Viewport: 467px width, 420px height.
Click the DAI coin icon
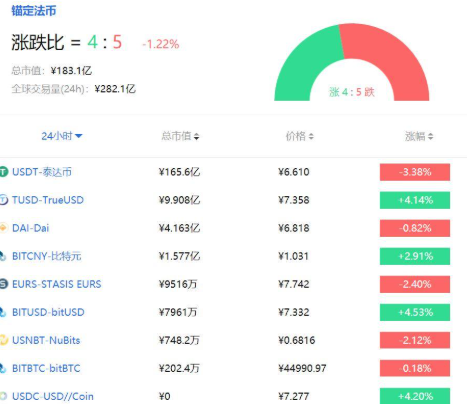click(x=3, y=228)
